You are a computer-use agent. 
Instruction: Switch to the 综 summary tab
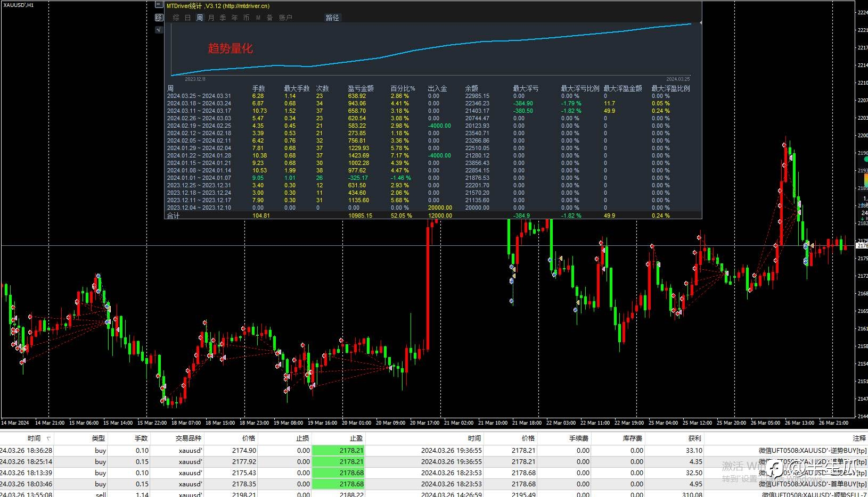(x=176, y=18)
